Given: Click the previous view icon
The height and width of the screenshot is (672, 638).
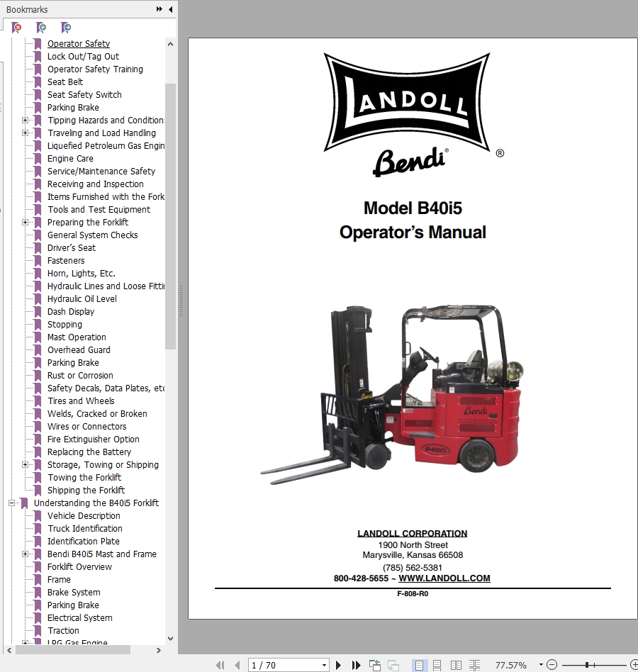Looking at the screenshot, I should [375, 665].
